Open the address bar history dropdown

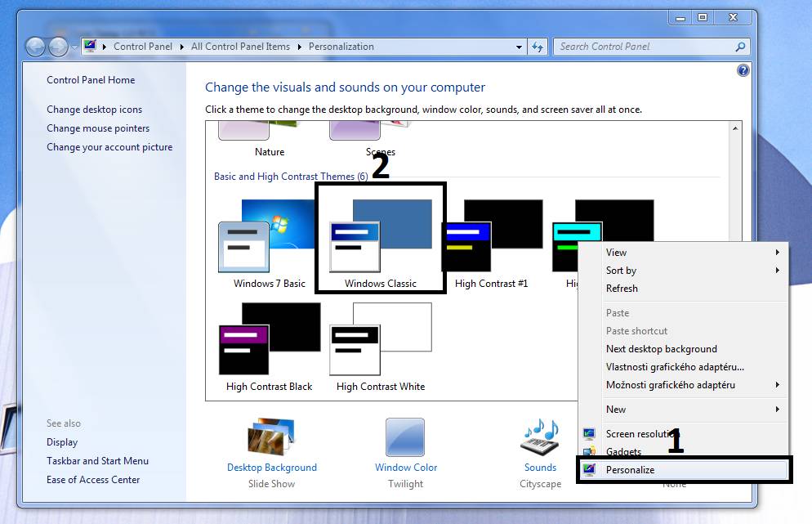(519, 47)
